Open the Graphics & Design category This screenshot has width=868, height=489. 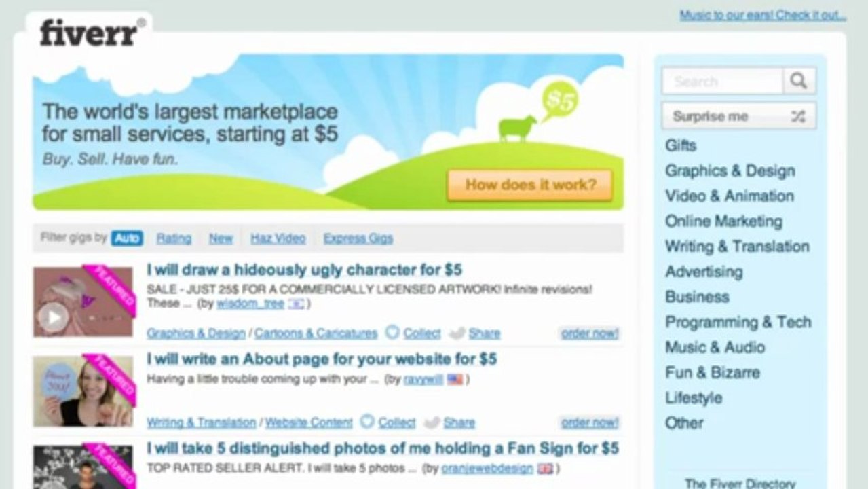click(x=730, y=171)
